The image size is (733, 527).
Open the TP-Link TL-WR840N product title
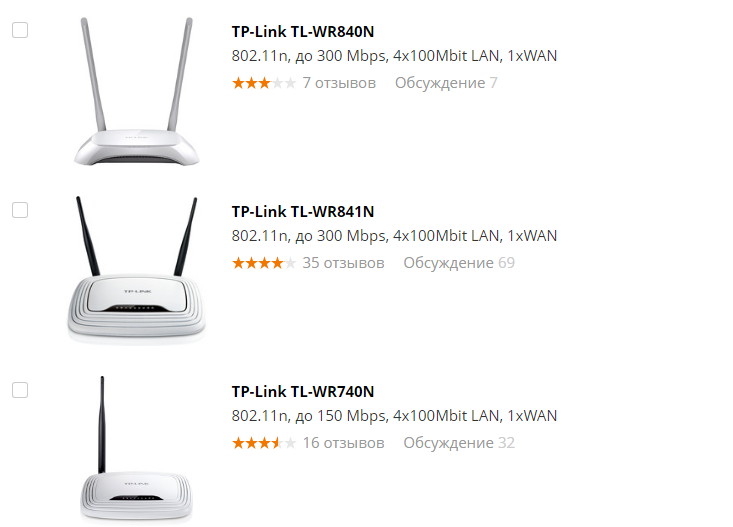tap(303, 31)
